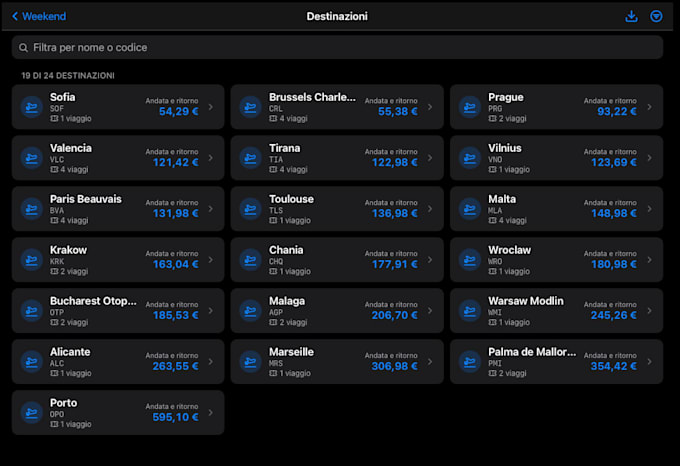This screenshot has height=466, width=680.
Task: Click the plane icon on Alicante card
Action: tap(32, 362)
